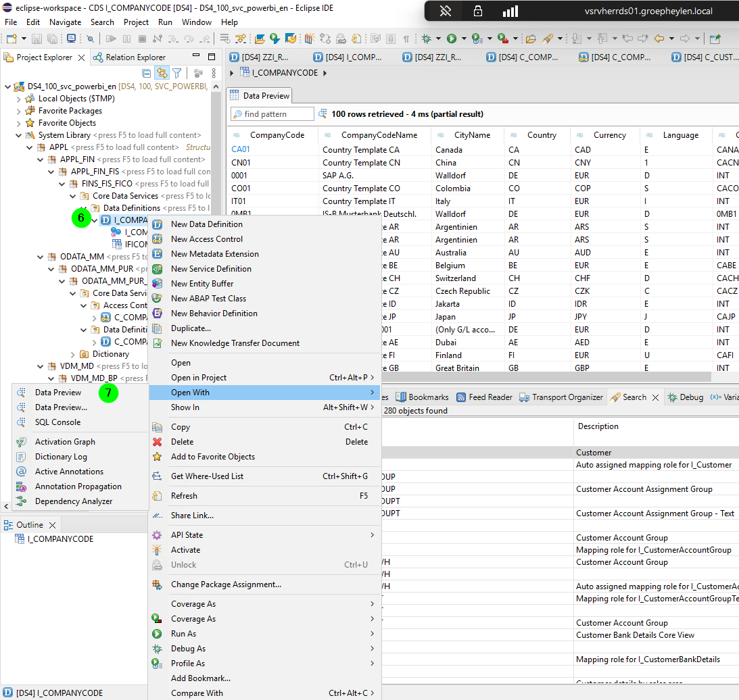Click the Save All toolbar icon
Image resolution: width=739 pixels, height=700 pixels.
(52, 39)
